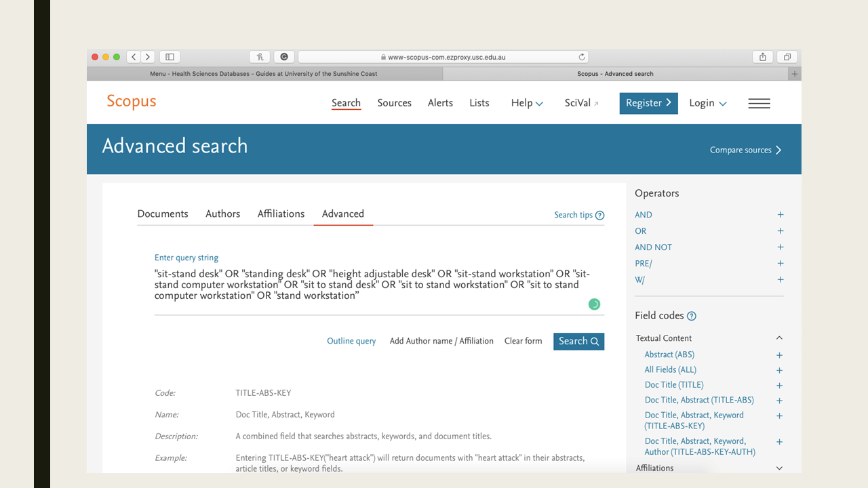Click the Safari address bar
This screenshot has width=868, height=488.
click(x=443, y=57)
